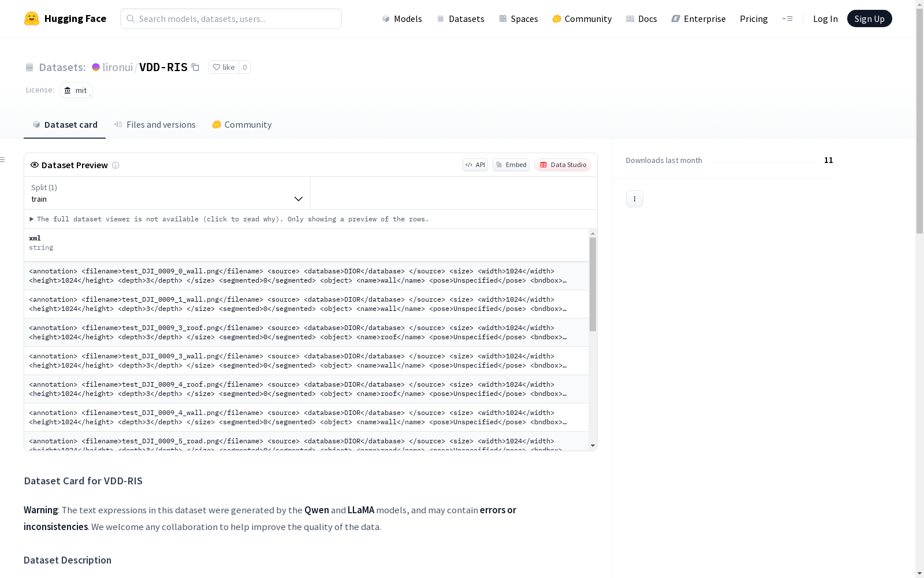
Task: Switch to the Files and versions tab
Action: (x=155, y=125)
